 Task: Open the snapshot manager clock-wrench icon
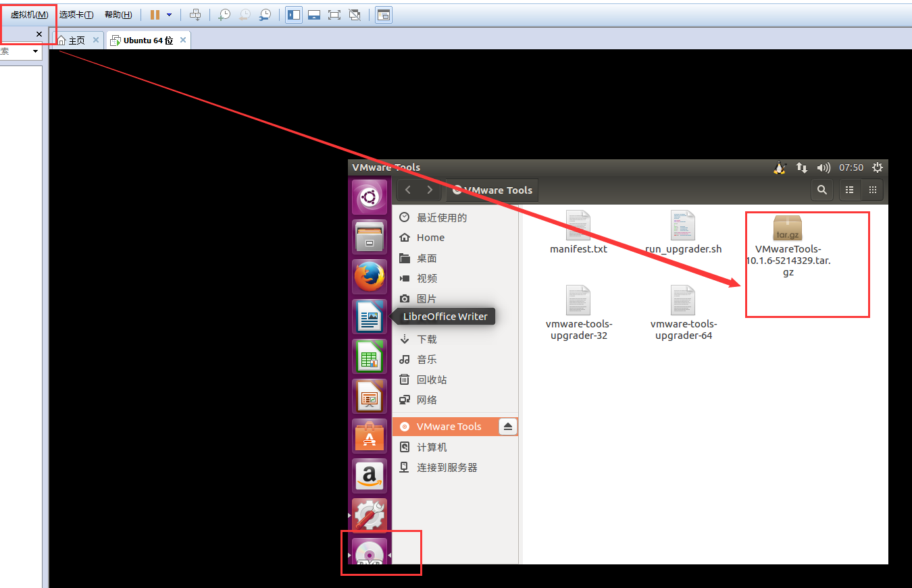(x=265, y=15)
